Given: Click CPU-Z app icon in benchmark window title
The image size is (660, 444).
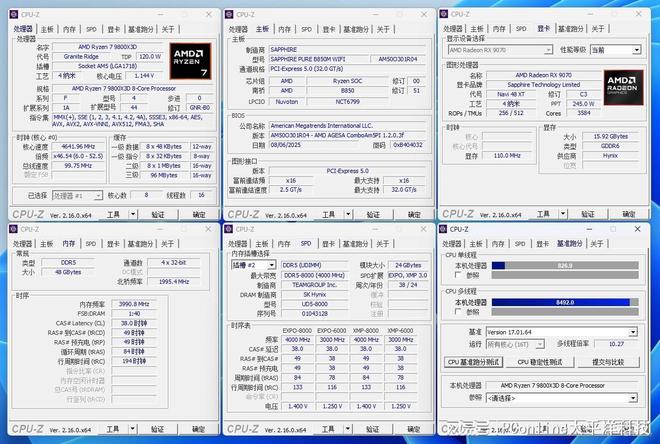Looking at the screenshot, I should 443,229.
